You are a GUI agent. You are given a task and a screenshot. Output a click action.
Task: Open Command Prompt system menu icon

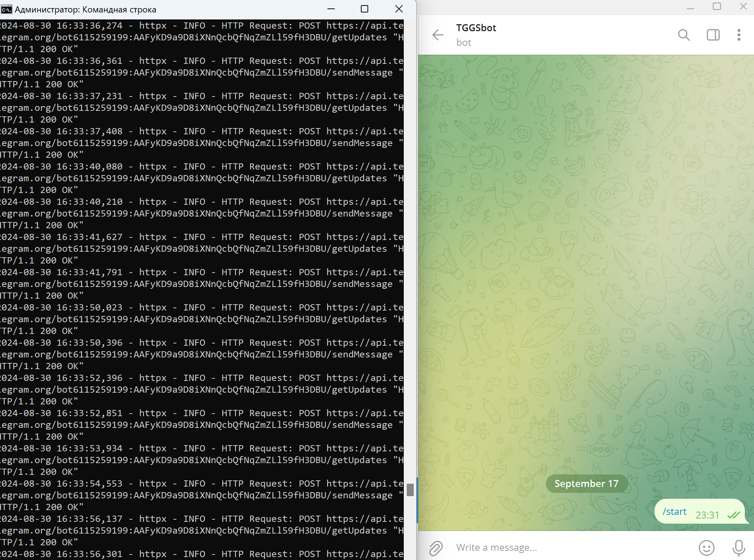tap(6, 9)
